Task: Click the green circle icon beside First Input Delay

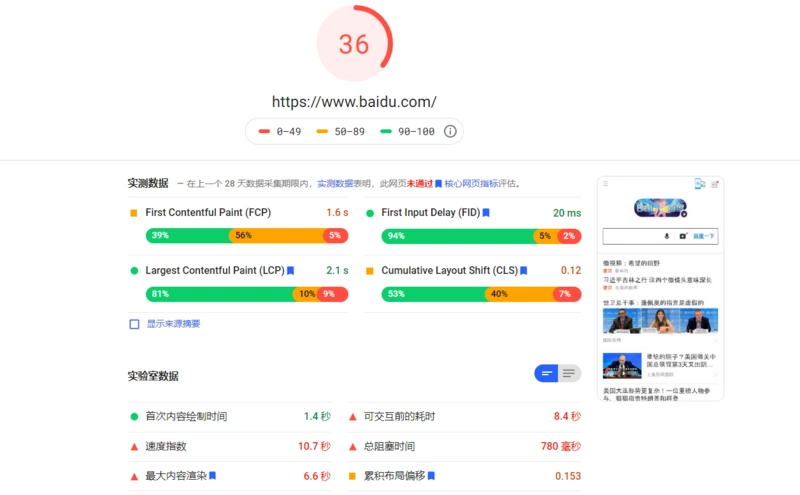Action: pyautogui.click(x=370, y=213)
